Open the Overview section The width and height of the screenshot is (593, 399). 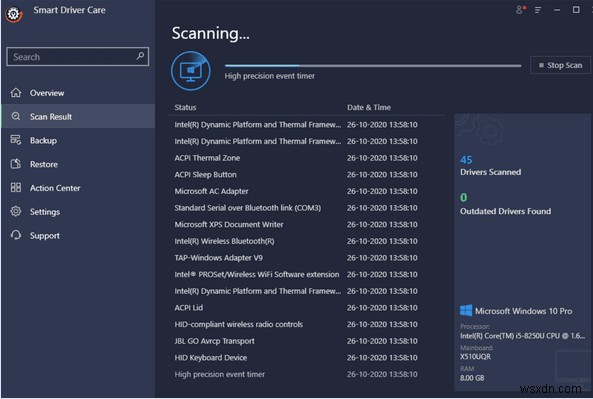[x=78, y=93]
